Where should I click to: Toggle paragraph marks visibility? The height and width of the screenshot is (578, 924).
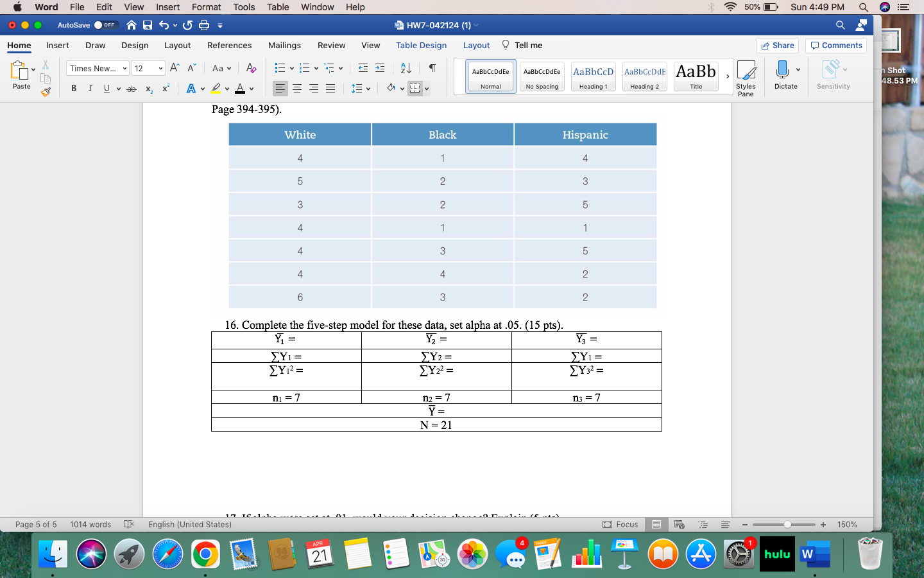click(431, 67)
